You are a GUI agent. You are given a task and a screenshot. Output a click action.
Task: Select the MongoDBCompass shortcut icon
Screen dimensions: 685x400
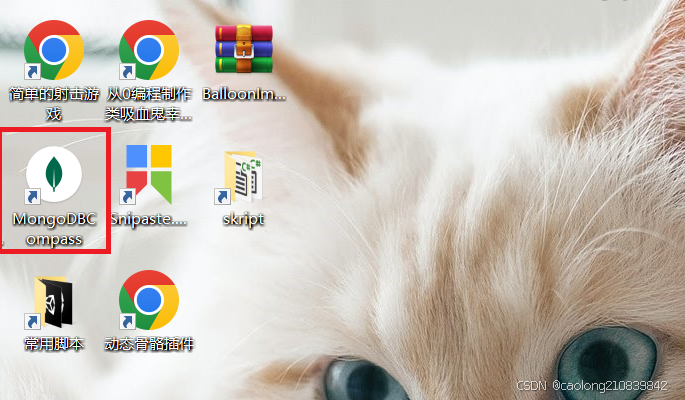[53, 175]
